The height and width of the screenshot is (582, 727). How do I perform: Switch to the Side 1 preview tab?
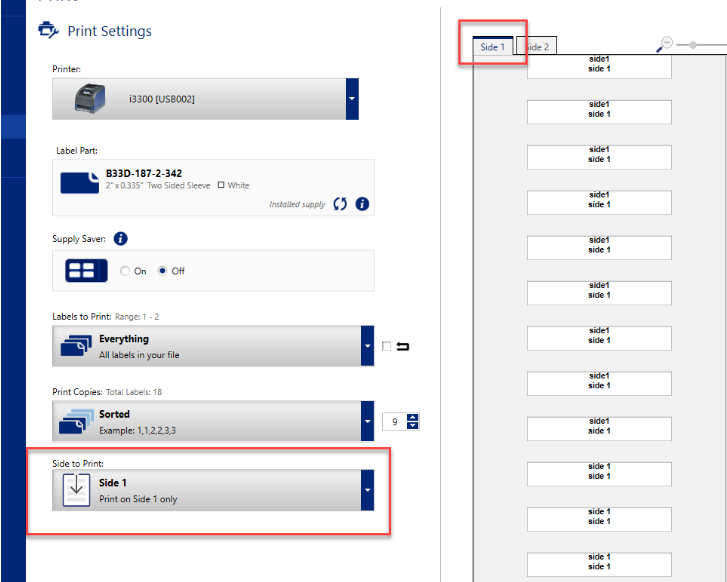point(494,47)
